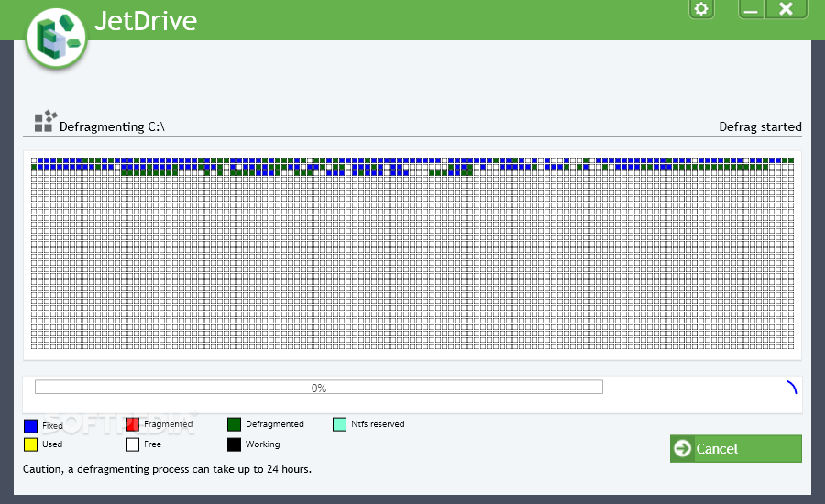Click the white Free legend swatch
This screenshot has height=504, width=825.
133,444
